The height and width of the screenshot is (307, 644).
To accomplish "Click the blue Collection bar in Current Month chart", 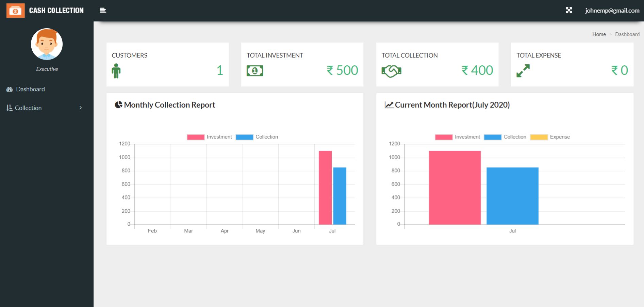I will (512, 196).
